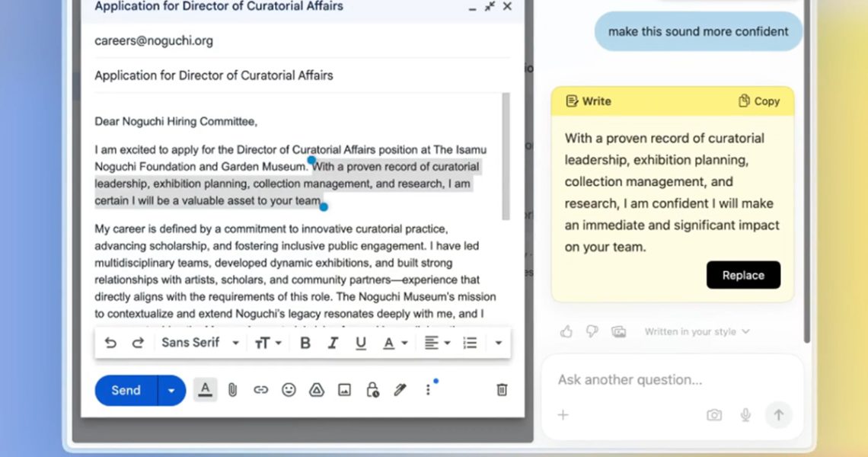Copy the rewritten suggestion
The image size is (868, 457).
pos(759,101)
